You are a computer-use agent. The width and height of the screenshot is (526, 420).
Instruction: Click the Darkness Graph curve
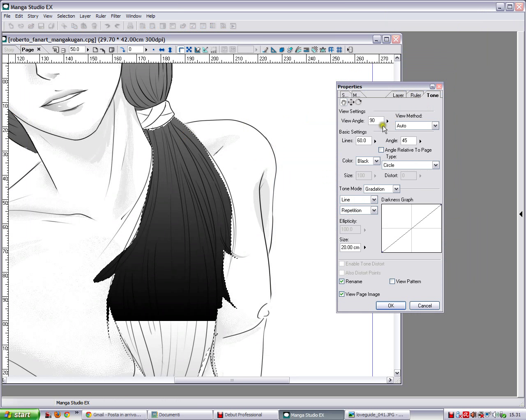click(411, 228)
